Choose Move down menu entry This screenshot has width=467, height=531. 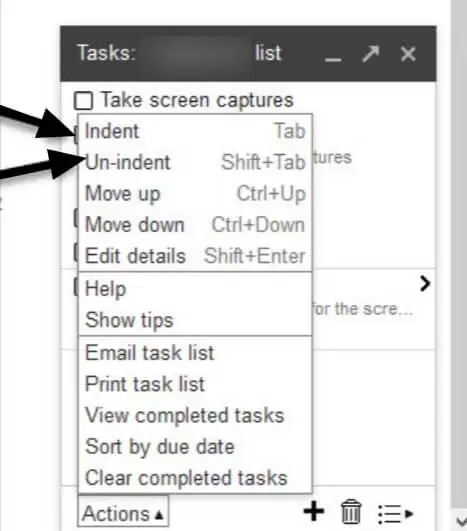195,225
